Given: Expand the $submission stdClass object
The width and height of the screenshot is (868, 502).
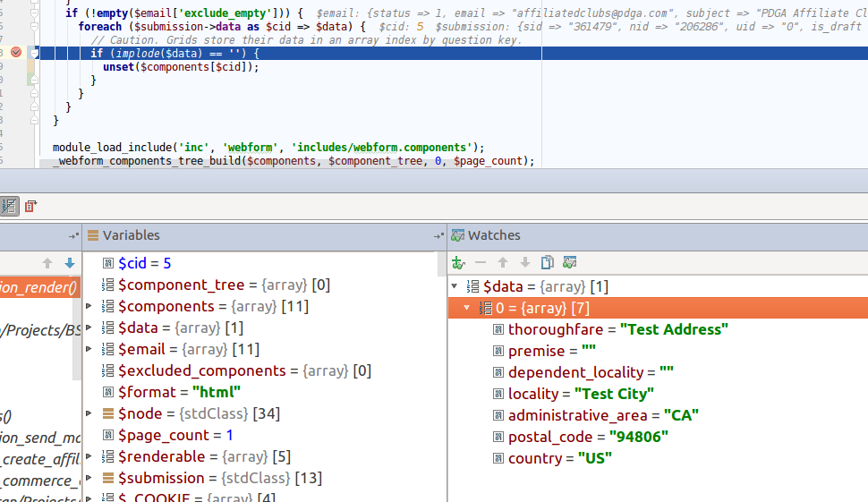Looking at the screenshot, I should click(89, 478).
